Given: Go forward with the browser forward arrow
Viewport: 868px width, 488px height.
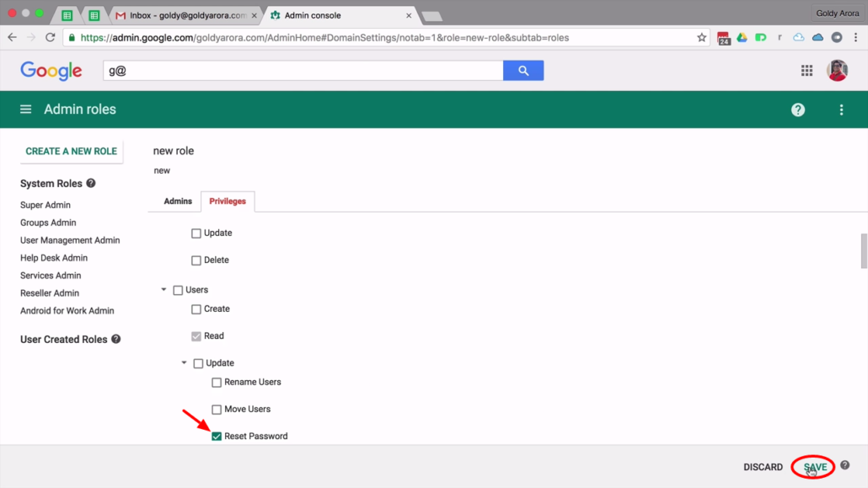Looking at the screenshot, I should pos(31,38).
